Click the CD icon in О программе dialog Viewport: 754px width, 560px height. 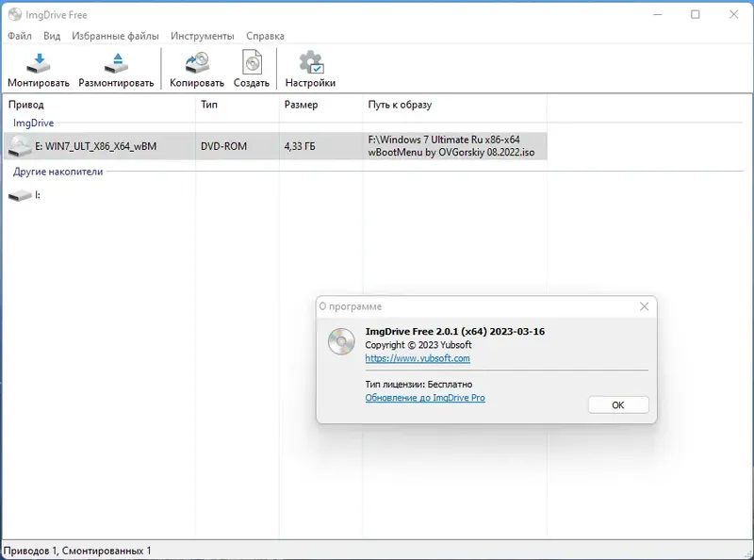(341, 341)
